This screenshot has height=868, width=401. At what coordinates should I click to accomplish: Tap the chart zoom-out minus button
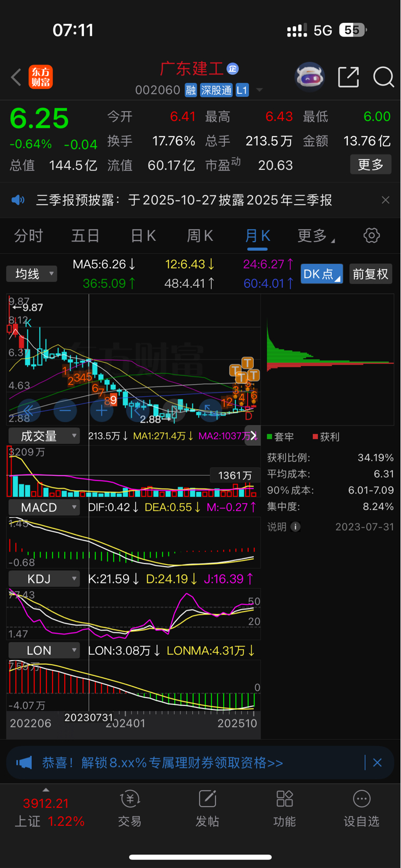(x=65, y=411)
